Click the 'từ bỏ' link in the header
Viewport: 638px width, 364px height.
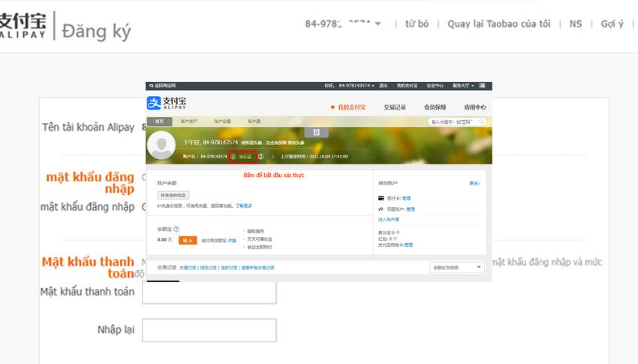[x=417, y=23]
